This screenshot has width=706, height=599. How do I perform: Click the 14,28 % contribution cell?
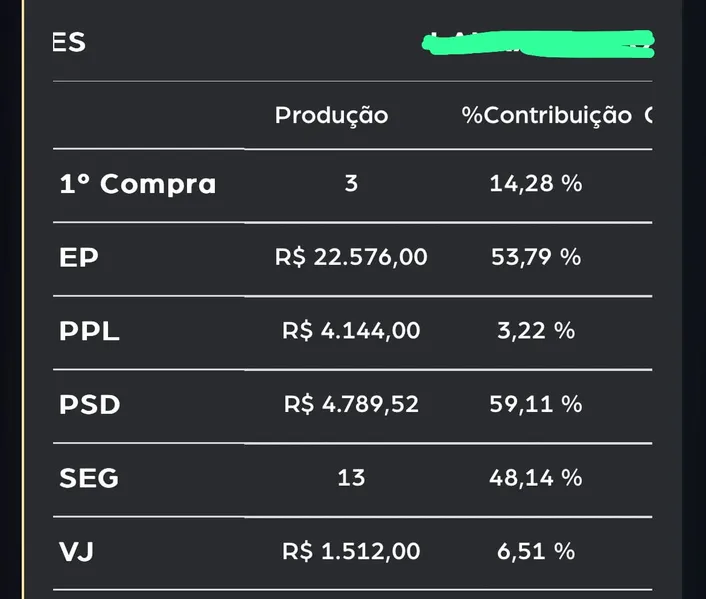click(x=536, y=184)
